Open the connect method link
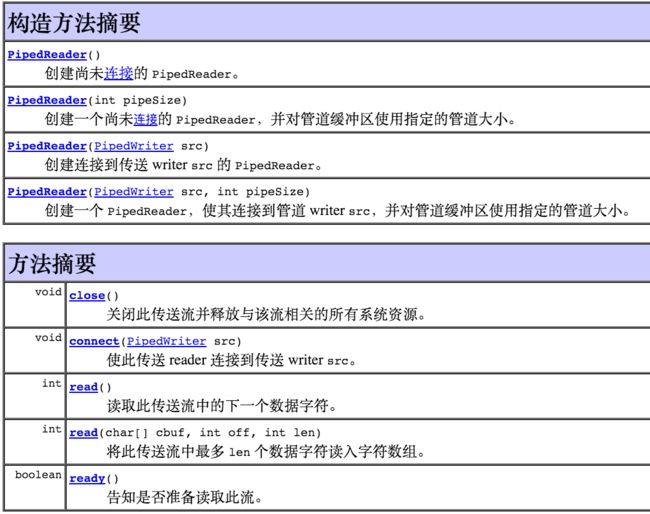The width and height of the screenshot is (650, 514). click(94, 341)
